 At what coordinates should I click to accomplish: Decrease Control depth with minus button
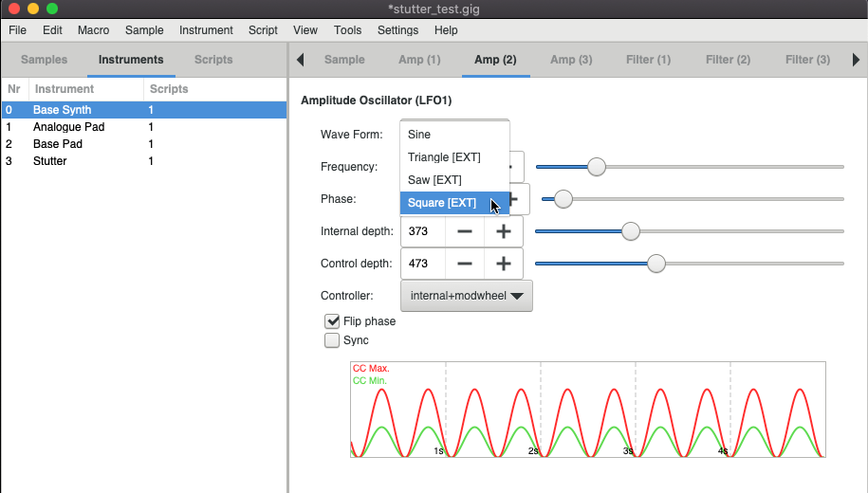[x=465, y=264]
